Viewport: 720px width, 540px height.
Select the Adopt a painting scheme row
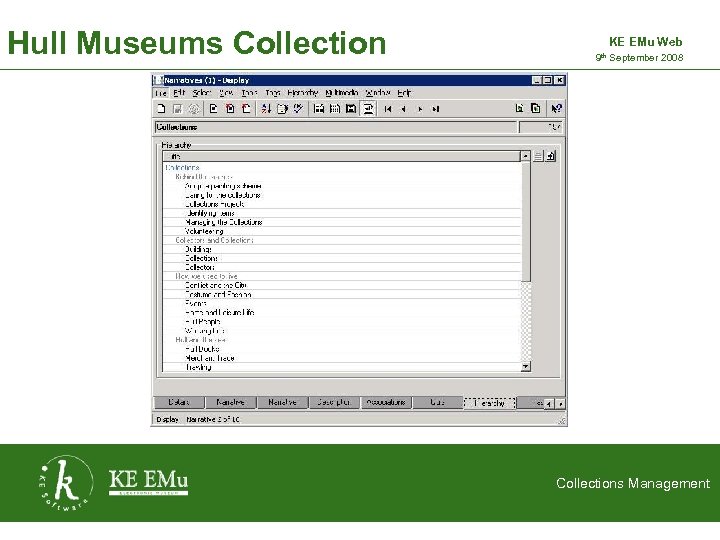(342, 186)
